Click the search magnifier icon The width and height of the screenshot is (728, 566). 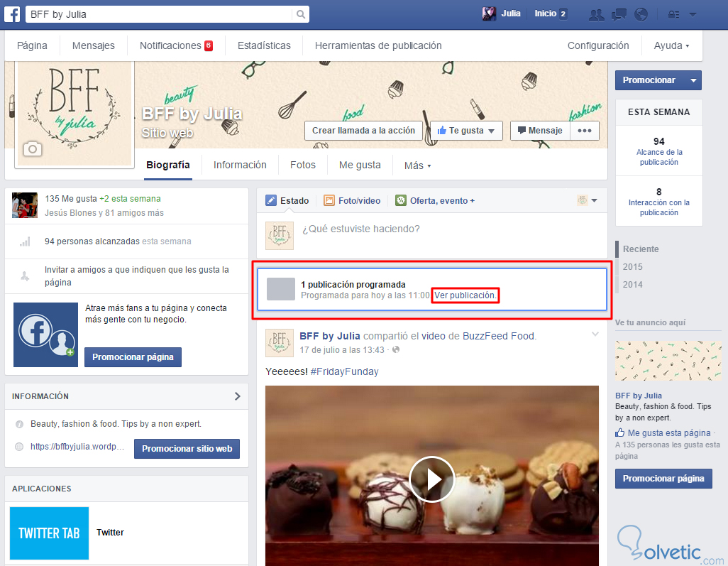[x=301, y=14]
